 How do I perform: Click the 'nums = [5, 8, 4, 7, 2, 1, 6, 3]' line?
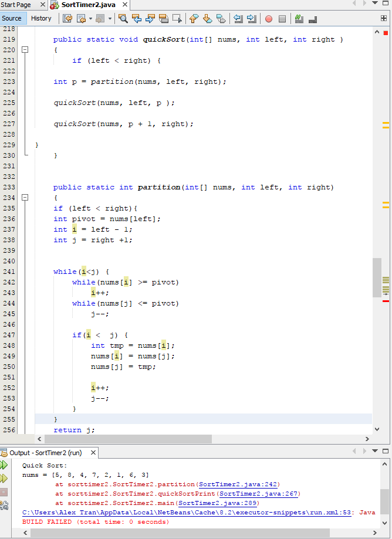coord(85,474)
